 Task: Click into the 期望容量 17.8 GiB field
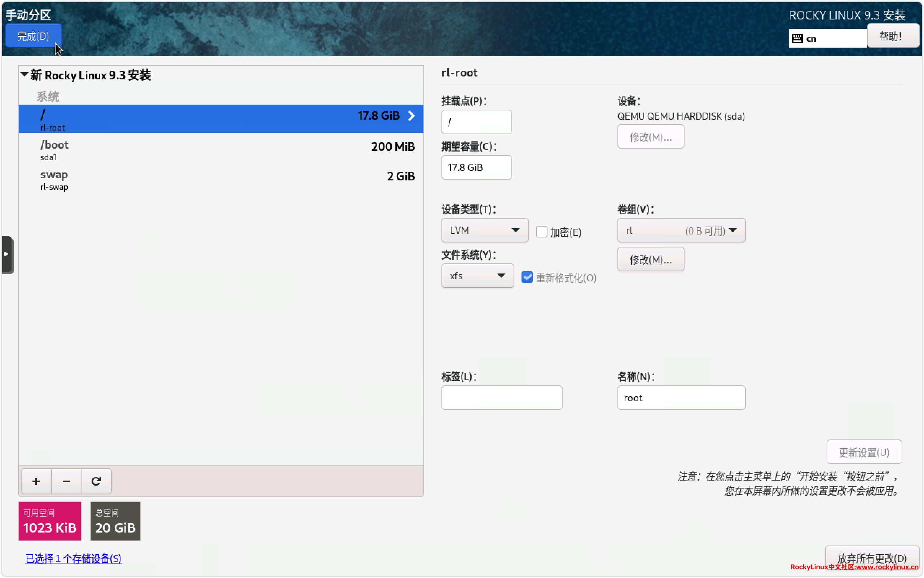click(476, 167)
